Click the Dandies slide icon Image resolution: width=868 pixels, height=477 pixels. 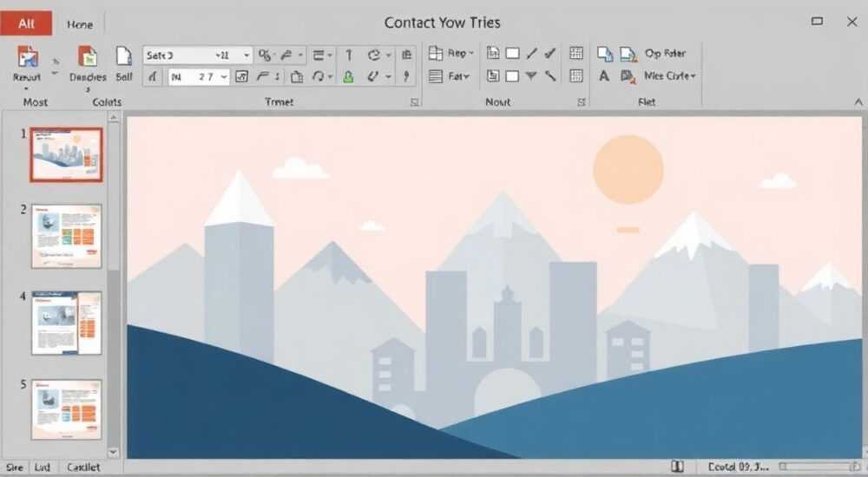pyautogui.click(x=88, y=56)
